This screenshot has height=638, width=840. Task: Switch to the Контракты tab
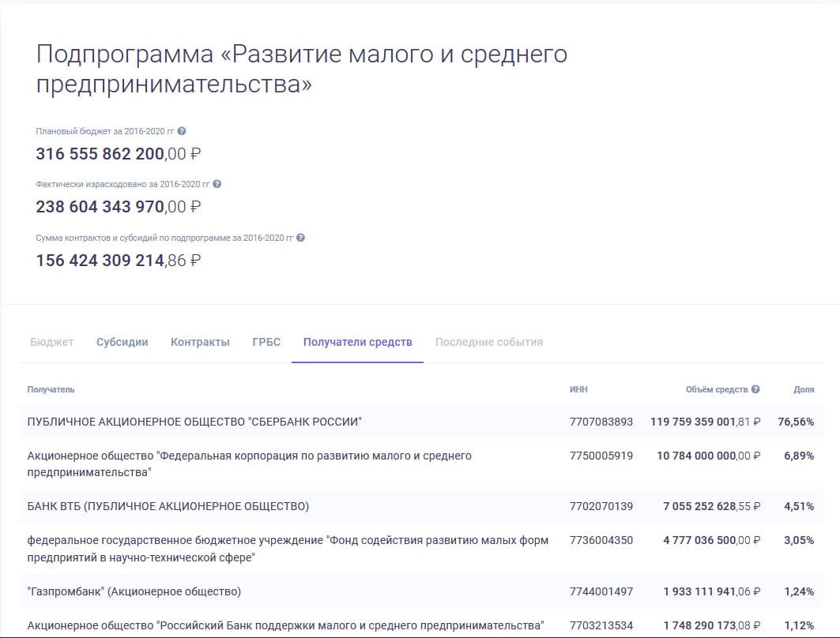tap(200, 342)
